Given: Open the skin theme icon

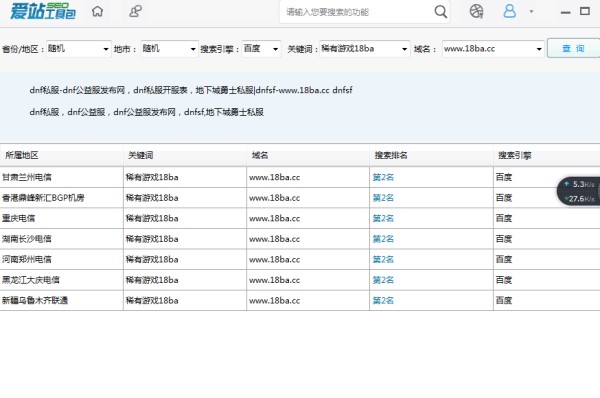Looking at the screenshot, I should (x=476, y=11).
